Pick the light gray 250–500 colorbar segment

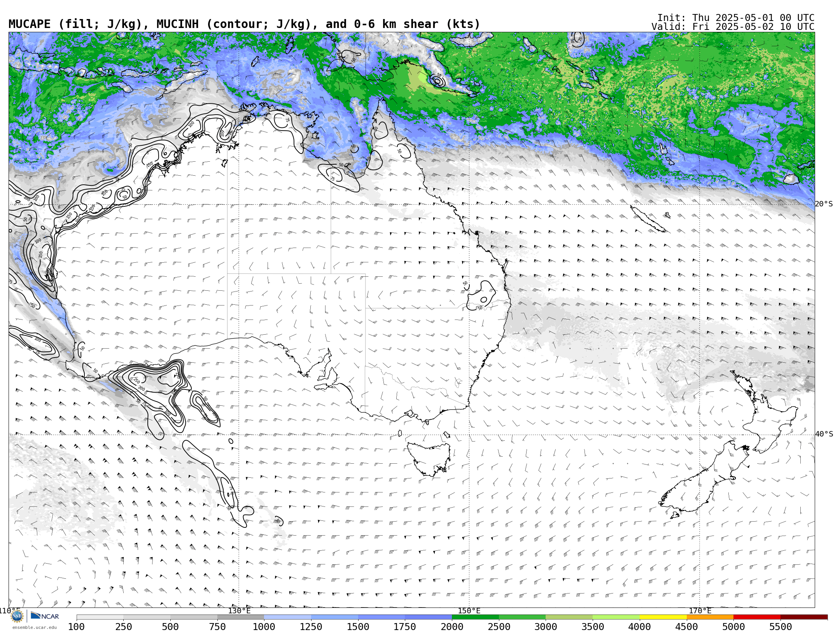click(147, 617)
